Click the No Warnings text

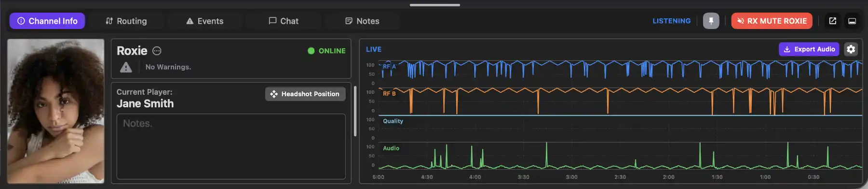pos(168,67)
